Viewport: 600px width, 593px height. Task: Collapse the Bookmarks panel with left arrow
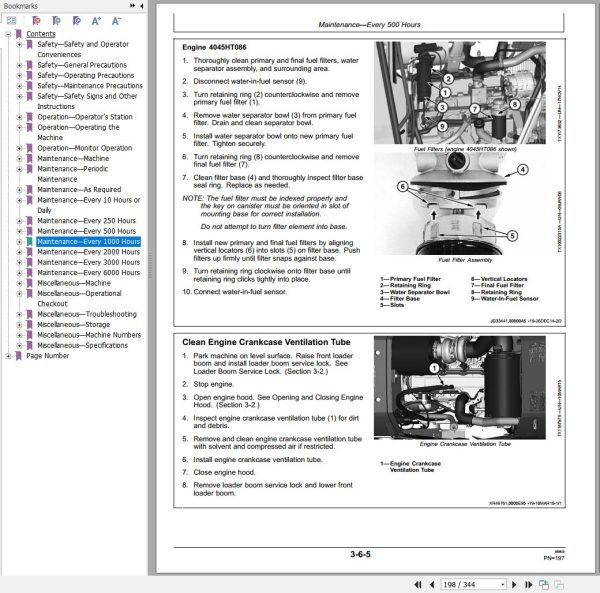pyautogui.click(x=142, y=6)
